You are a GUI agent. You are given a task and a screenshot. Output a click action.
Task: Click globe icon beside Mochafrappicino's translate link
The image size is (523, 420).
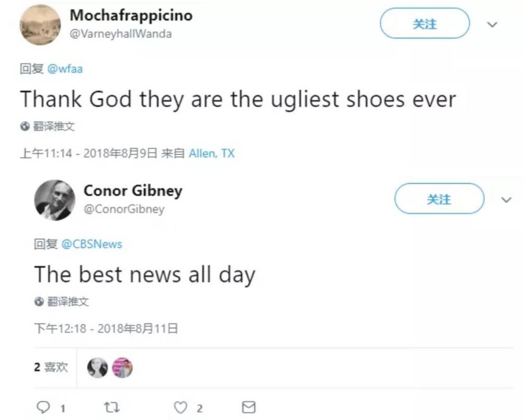pos(25,126)
